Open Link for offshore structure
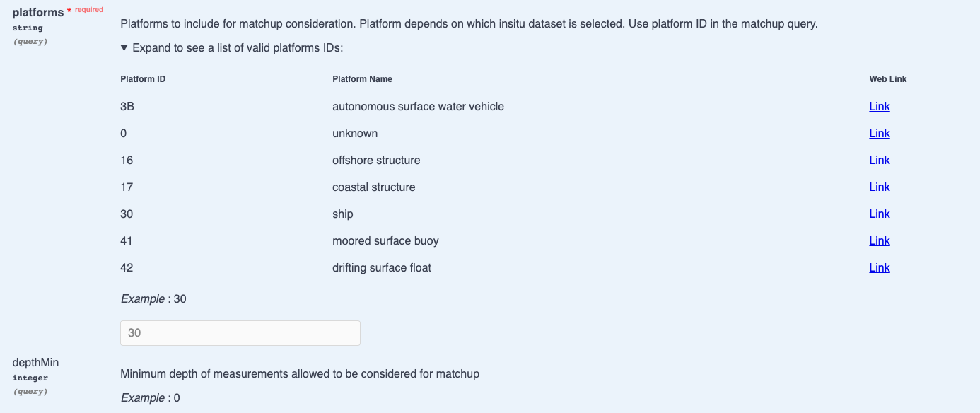 (879, 161)
